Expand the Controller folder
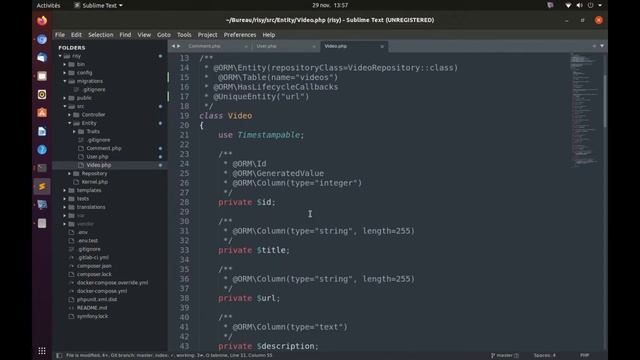The width and height of the screenshot is (640, 360). click(69, 115)
